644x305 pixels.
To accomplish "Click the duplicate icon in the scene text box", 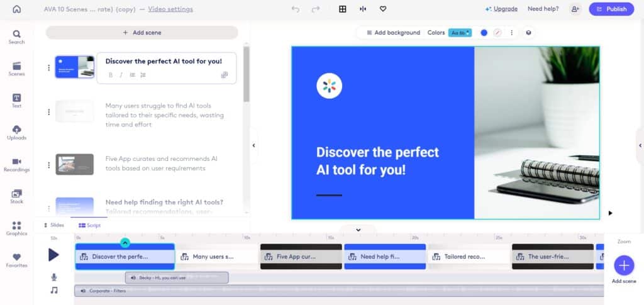I will coord(225,75).
